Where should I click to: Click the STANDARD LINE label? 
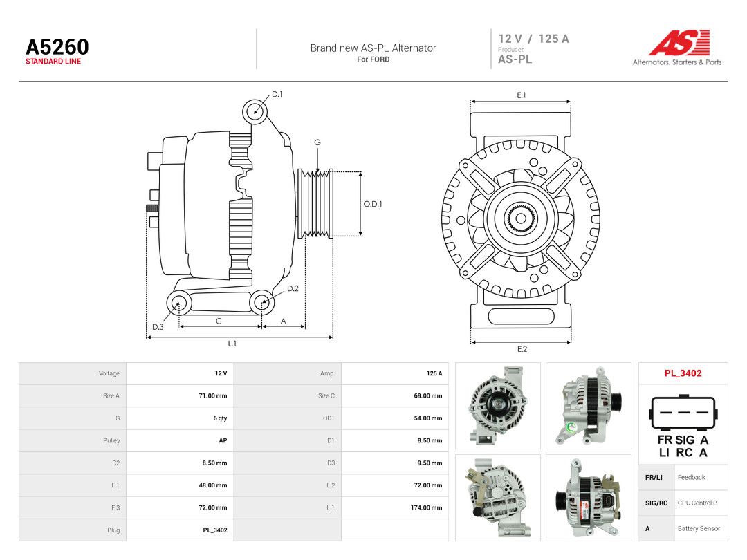coord(53,62)
